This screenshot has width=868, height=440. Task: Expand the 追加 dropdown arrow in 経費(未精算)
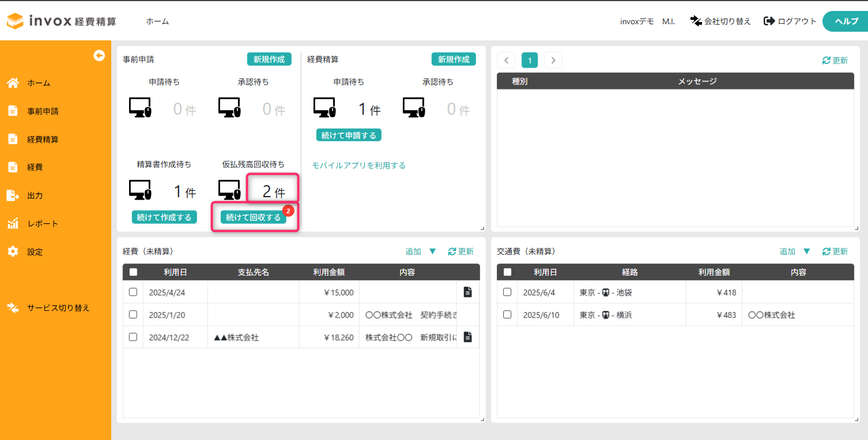point(433,251)
